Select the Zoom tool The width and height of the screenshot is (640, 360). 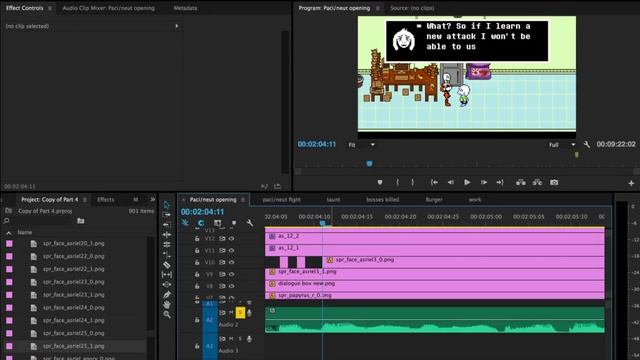167,315
